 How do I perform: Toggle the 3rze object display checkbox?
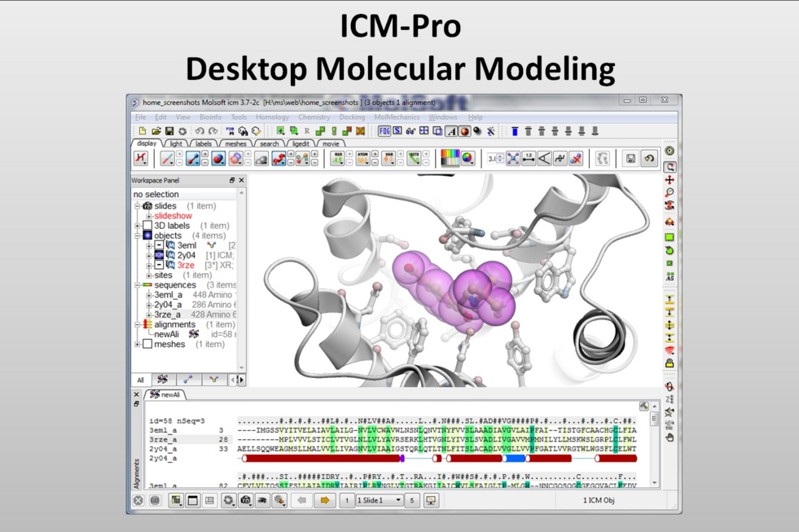159,266
